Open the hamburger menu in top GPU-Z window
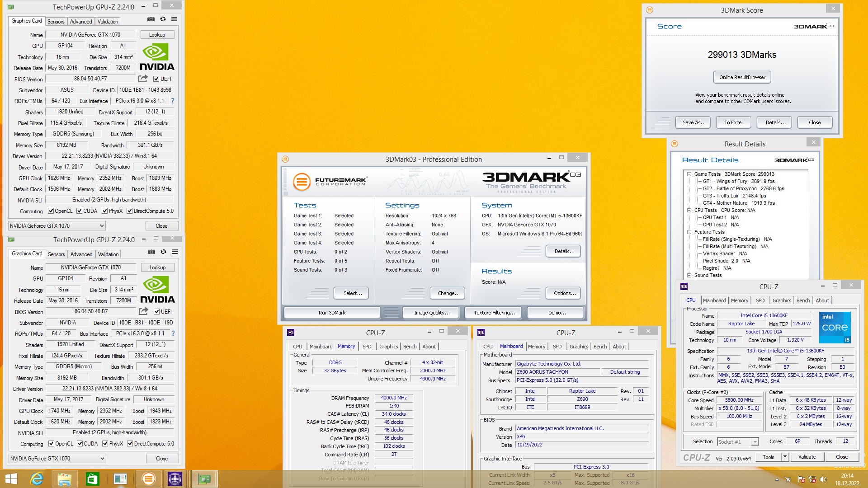 [x=174, y=19]
